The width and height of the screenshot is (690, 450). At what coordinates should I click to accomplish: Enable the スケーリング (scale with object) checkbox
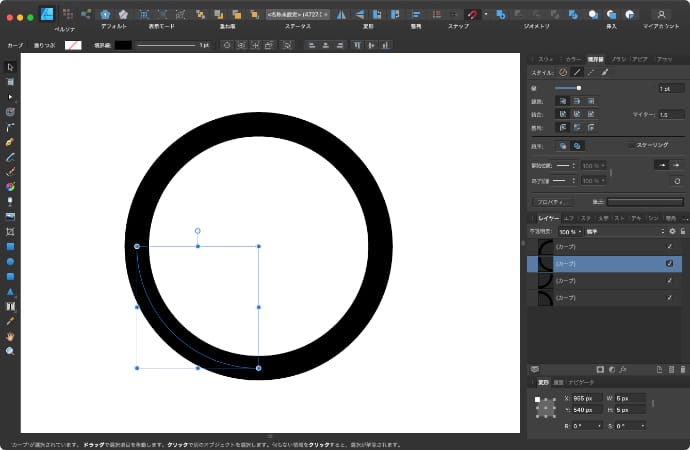630,145
